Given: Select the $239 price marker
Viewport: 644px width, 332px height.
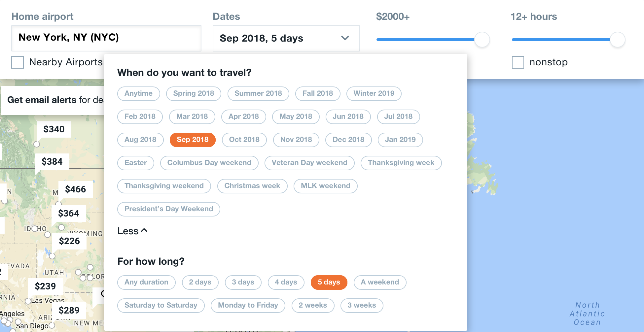Looking at the screenshot, I should [45, 286].
